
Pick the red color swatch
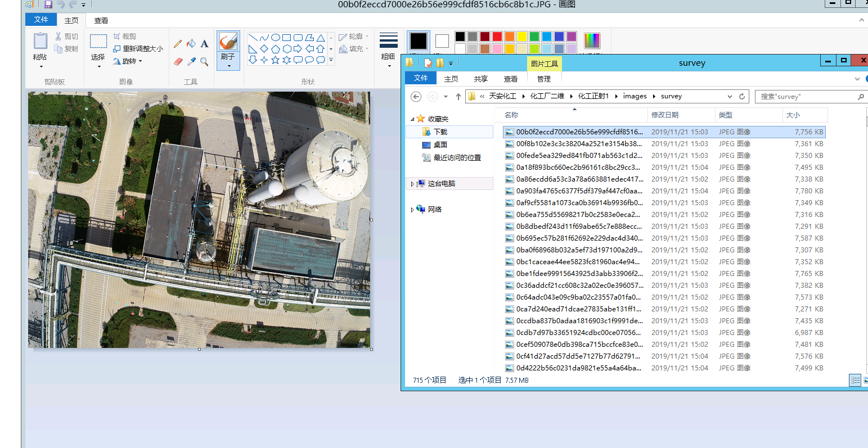point(497,37)
